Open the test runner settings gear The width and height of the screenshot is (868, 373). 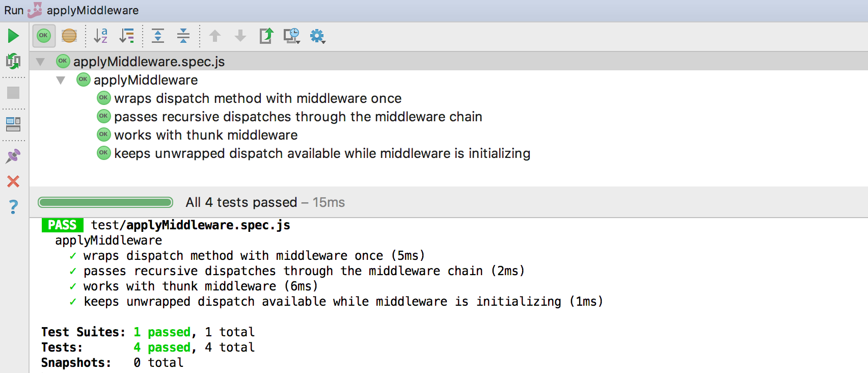point(318,36)
